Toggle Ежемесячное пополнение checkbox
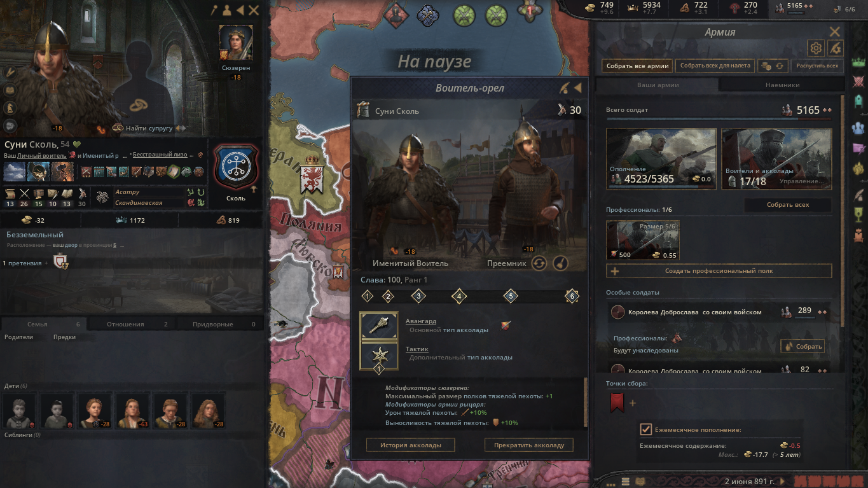This screenshot has width=868, height=488. point(645,429)
